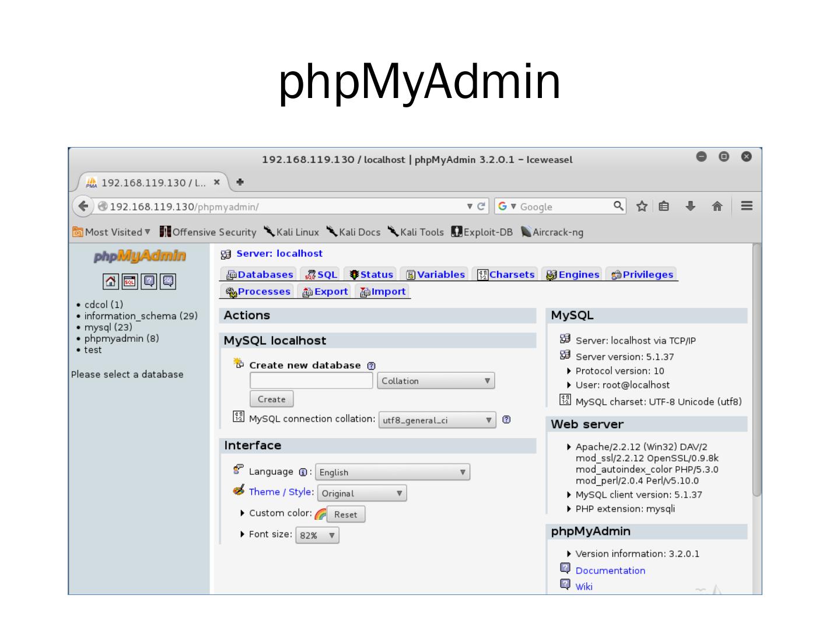This screenshot has width=840, height=630.
Task: Click the page vertical scrollbar
Action: pyautogui.click(x=757, y=370)
